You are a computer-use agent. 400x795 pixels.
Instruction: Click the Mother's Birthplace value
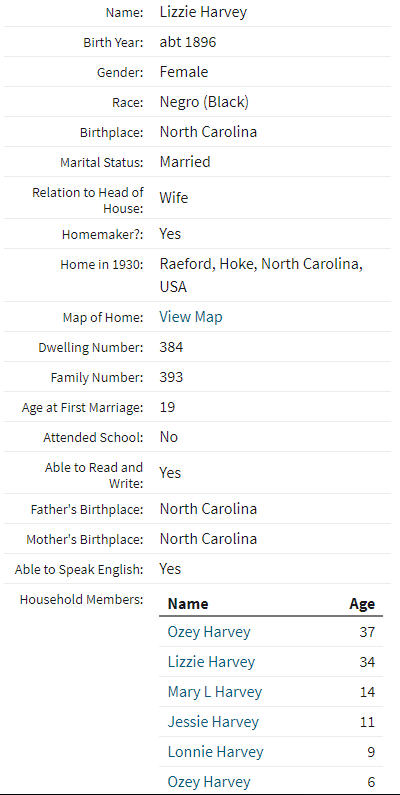point(208,538)
